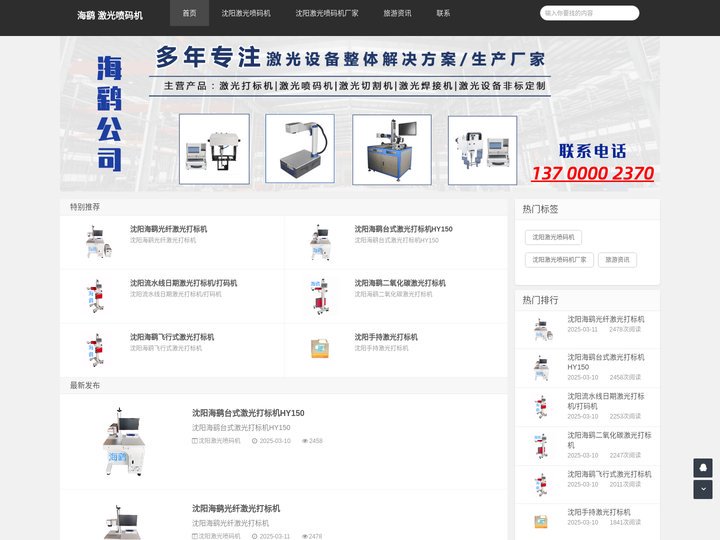Open 沈阳流水线日期激光打标机/打码机 in 特别推荐
Image resolution: width=720 pixels, height=540 pixels.
(183, 283)
